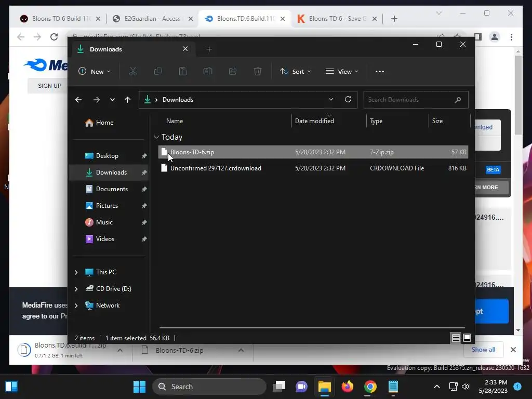Screen dimensions: 532x399
Task: Open the Sort dropdown menu
Action: 296,71
